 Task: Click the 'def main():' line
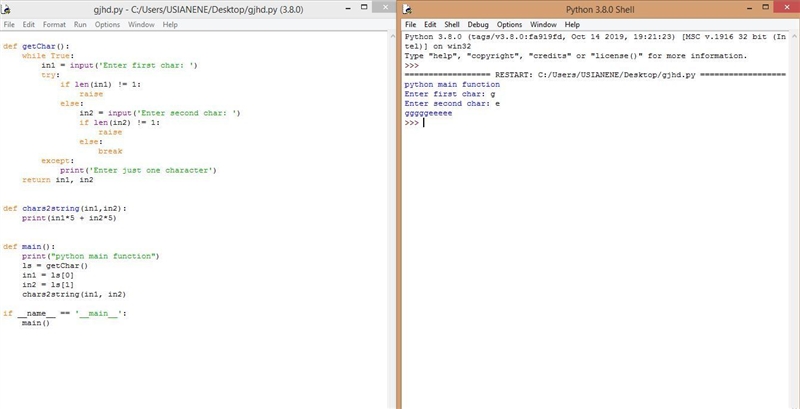point(29,247)
